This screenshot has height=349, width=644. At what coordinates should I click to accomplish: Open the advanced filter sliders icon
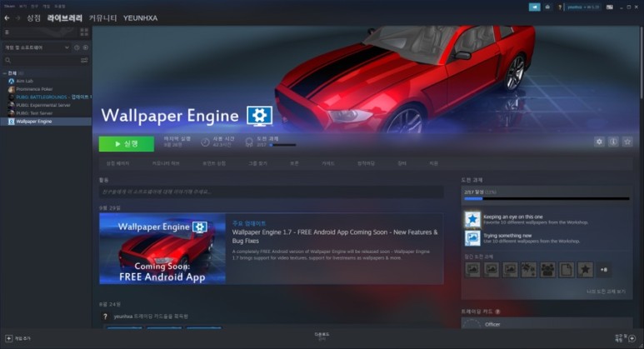pos(84,60)
